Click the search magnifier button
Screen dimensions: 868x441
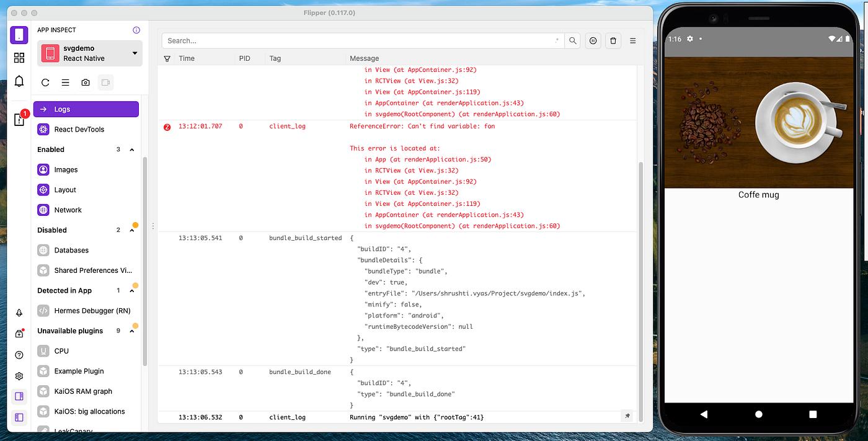[x=573, y=40]
